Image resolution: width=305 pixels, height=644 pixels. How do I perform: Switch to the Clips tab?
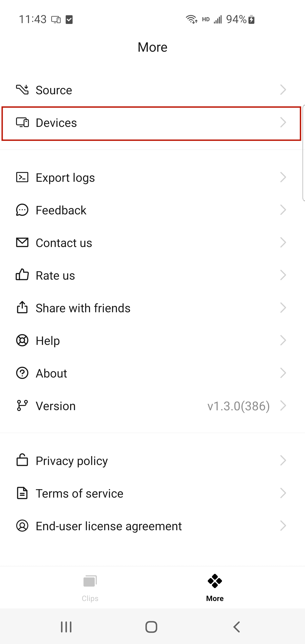(90, 588)
